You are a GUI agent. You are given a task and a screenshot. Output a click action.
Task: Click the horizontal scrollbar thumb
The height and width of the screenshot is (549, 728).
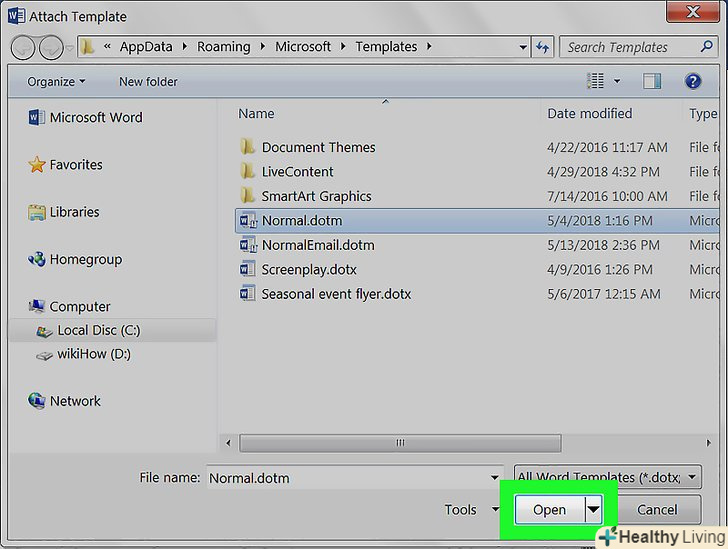point(400,443)
